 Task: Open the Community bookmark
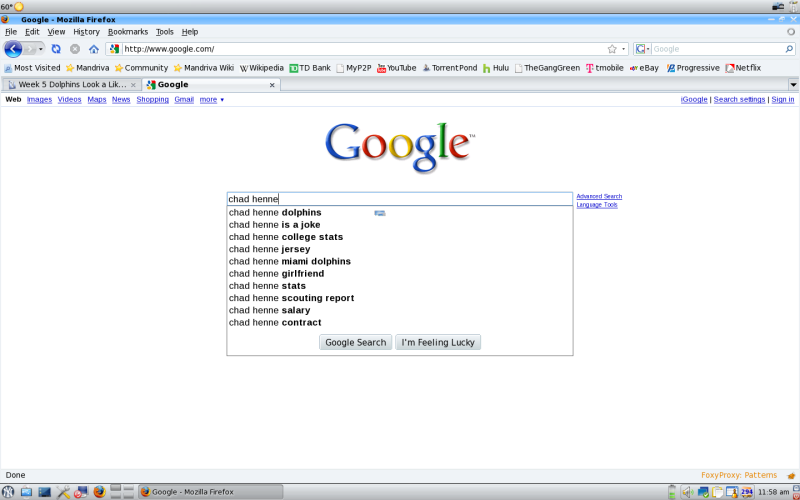141,68
